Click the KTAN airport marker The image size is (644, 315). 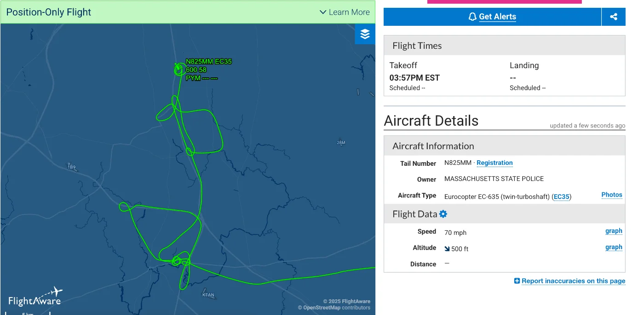[x=208, y=295]
